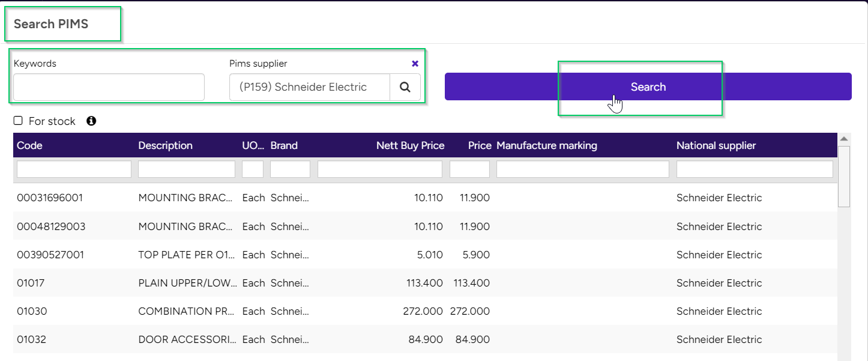Click the National supplier filter box
Viewport: 868px width, 361px height.
(755, 169)
